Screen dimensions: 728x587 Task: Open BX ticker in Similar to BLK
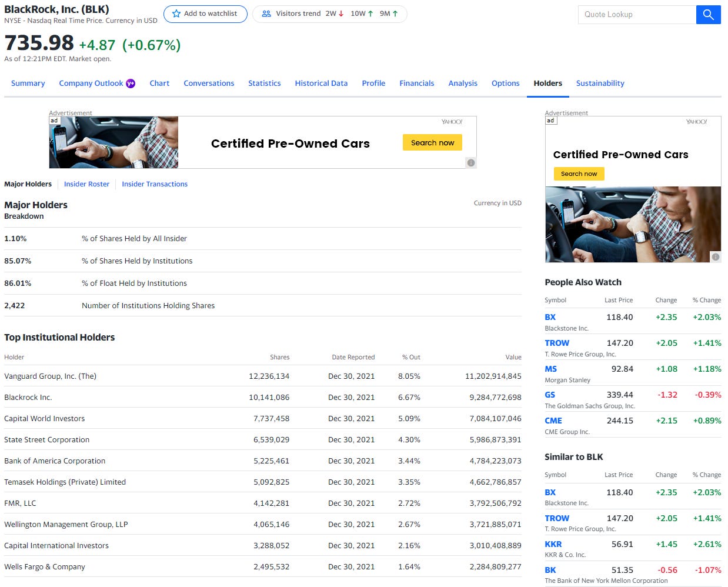(x=550, y=492)
